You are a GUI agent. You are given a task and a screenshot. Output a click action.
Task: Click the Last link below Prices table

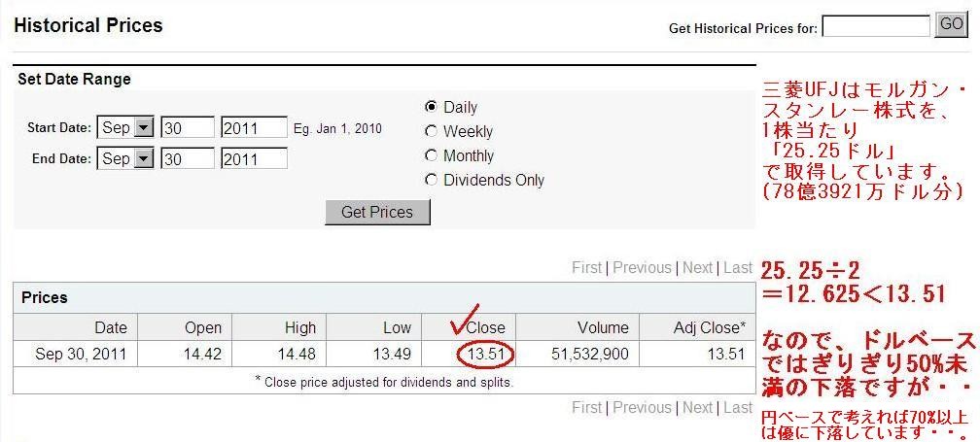[x=738, y=408]
